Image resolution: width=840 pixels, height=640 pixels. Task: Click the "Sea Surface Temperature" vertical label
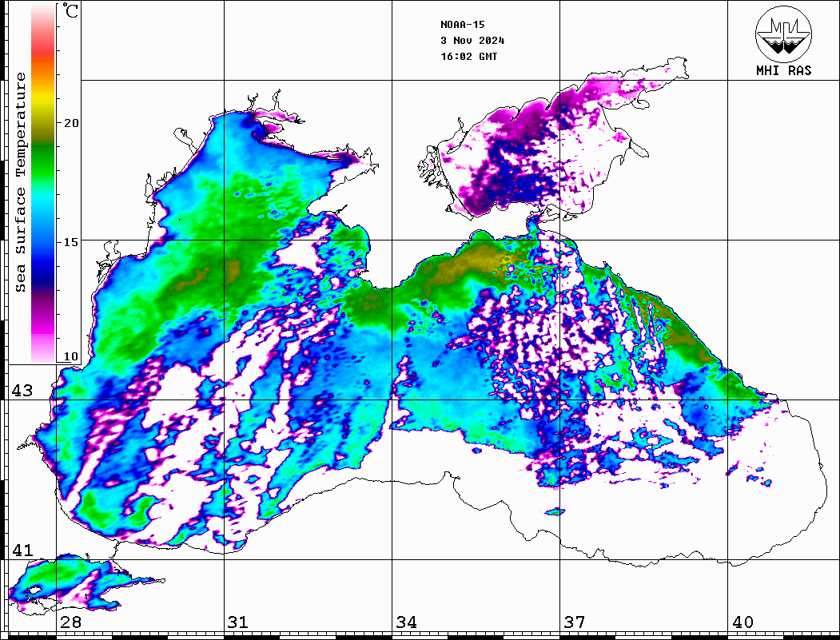[x=20, y=182]
